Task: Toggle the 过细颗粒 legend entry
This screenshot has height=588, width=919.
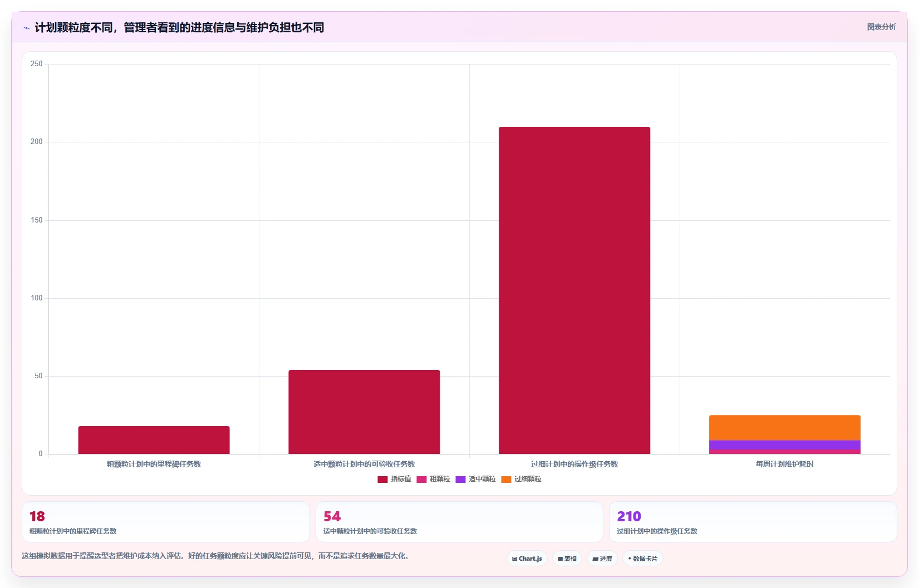Action: [x=521, y=479]
